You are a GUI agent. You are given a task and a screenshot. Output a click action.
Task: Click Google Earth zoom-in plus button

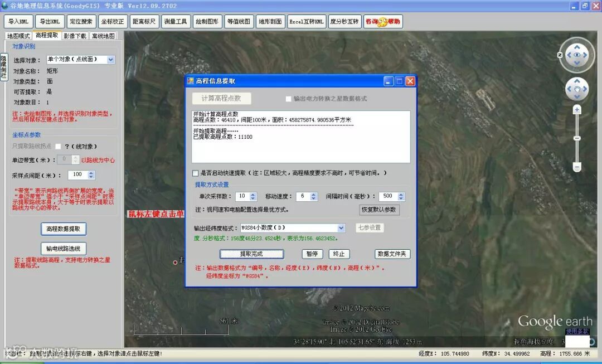[x=577, y=110]
